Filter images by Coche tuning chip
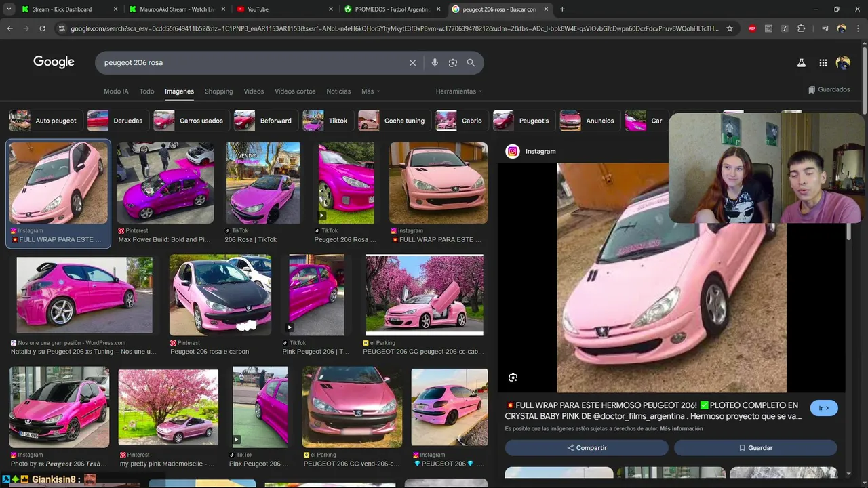The image size is (868, 488). [x=395, y=121]
